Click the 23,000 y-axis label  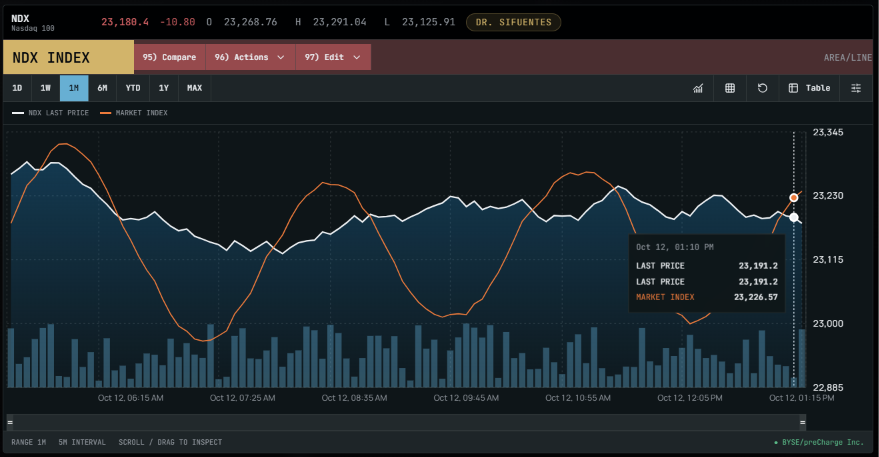pyautogui.click(x=828, y=324)
